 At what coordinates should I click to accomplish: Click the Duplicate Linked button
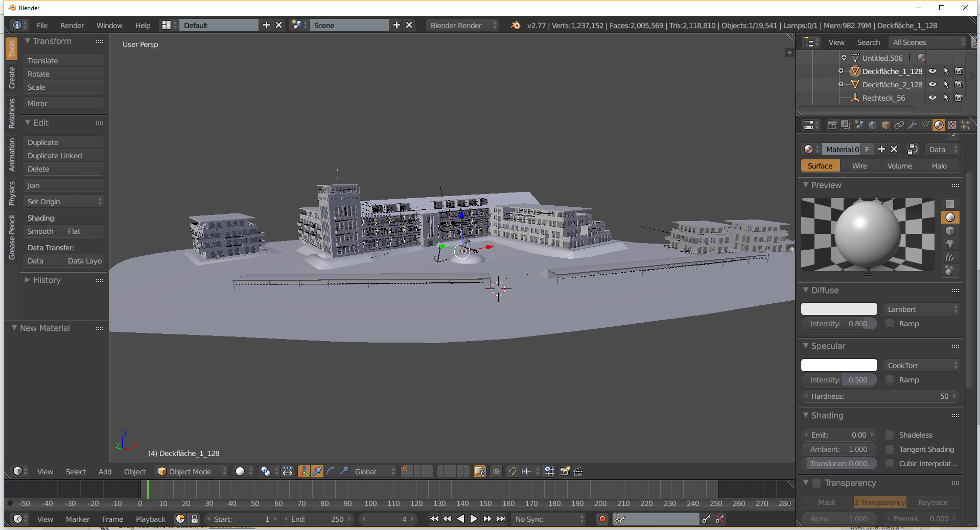pos(63,155)
